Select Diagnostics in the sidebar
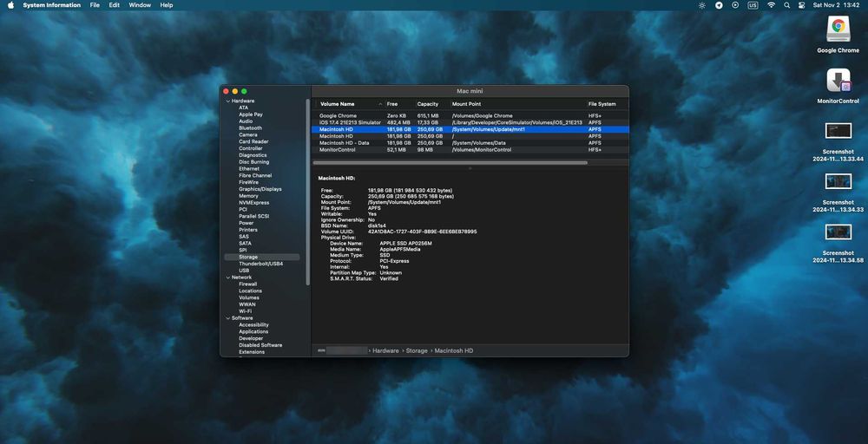The width and height of the screenshot is (868, 444). pos(253,155)
